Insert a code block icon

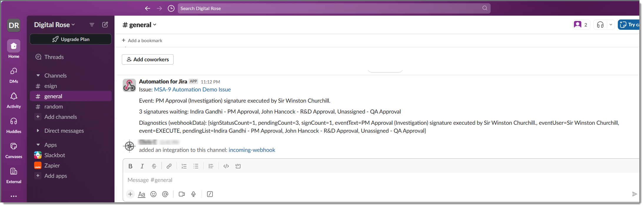pyautogui.click(x=238, y=166)
